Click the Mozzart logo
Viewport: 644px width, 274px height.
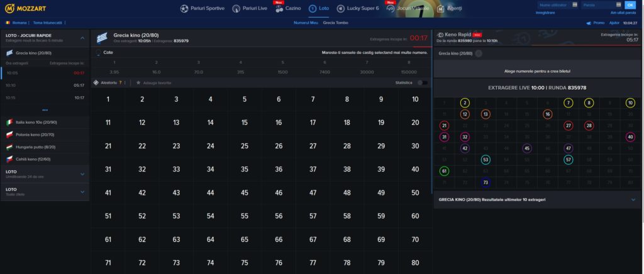coord(25,8)
